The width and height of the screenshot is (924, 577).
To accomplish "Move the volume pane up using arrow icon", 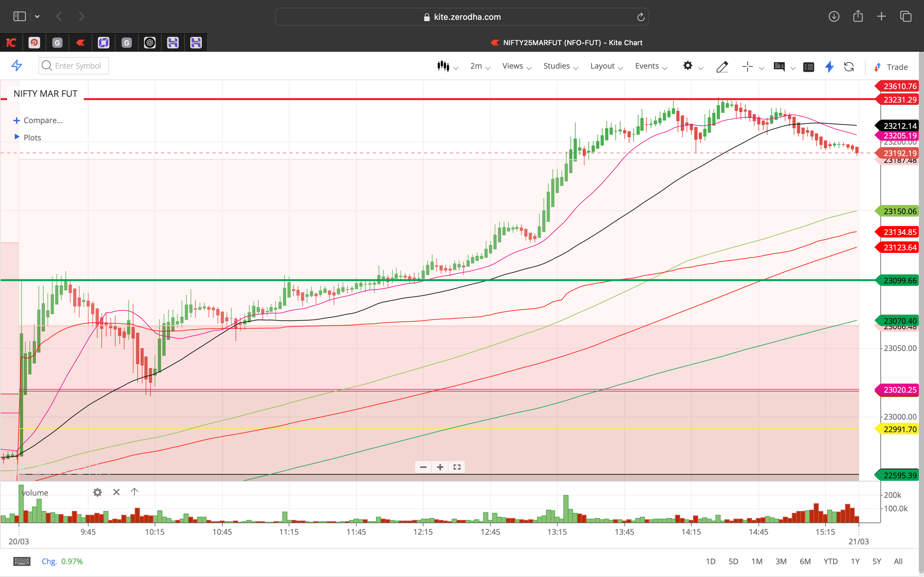I will point(134,492).
